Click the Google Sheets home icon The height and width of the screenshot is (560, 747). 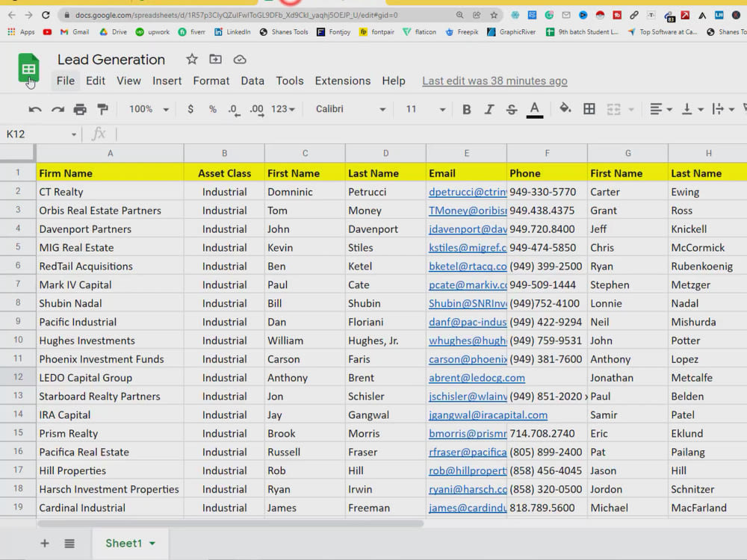pyautogui.click(x=28, y=68)
